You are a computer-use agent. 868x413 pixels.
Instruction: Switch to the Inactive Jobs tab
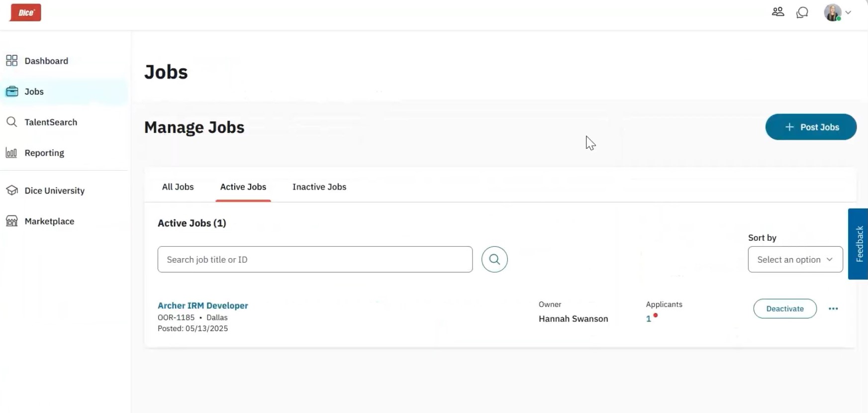coord(319,187)
